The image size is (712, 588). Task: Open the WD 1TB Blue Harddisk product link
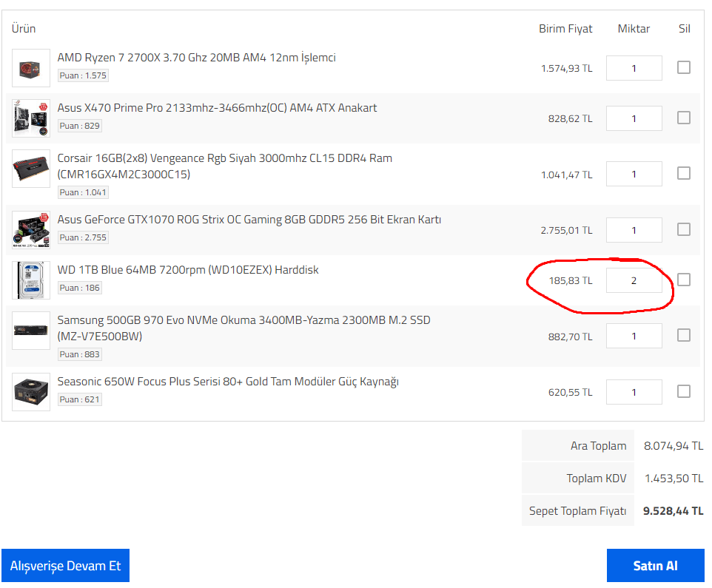(x=188, y=270)
